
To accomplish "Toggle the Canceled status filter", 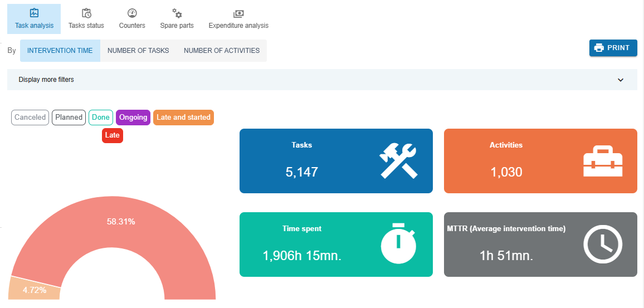I will pos(30,118).
